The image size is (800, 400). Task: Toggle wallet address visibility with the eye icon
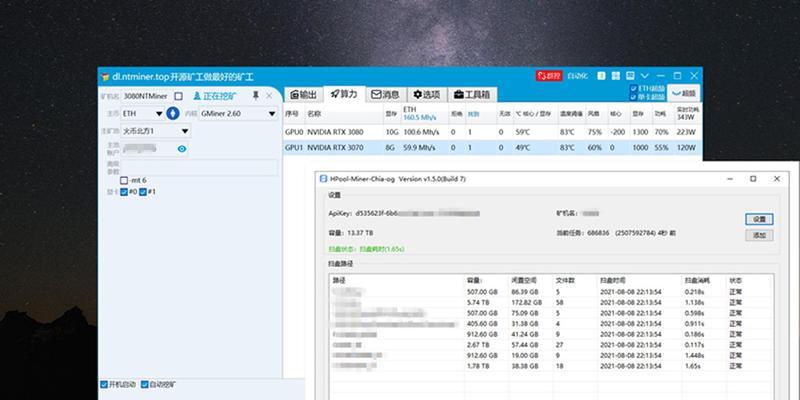click(x=182, y=149)
